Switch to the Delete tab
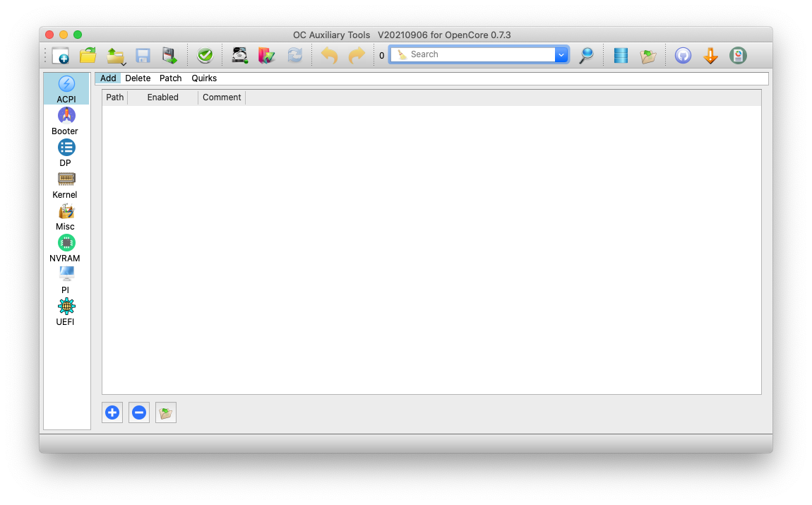 click(138, 78)
